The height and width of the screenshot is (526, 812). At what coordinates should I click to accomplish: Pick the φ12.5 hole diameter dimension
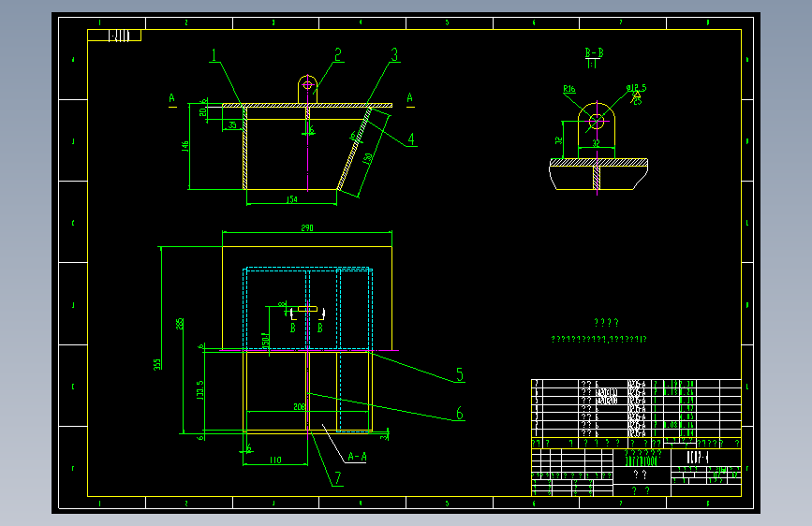pos(637,88)
